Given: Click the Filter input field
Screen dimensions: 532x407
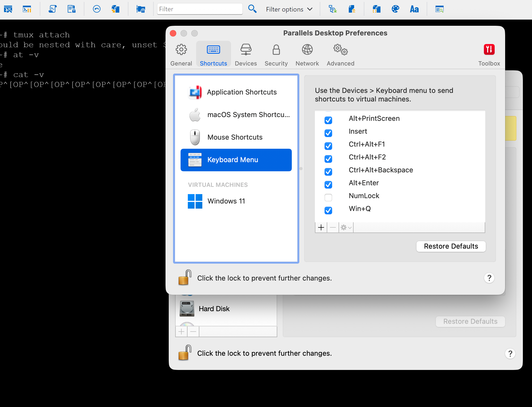Looking at the screenshot, I should (x=200, y=9).
